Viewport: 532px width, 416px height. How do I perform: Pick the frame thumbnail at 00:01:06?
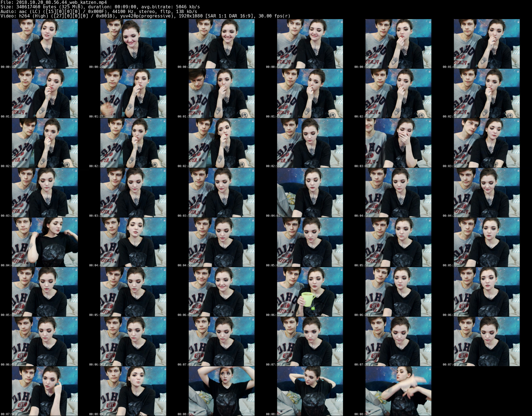tap(487, 44)
